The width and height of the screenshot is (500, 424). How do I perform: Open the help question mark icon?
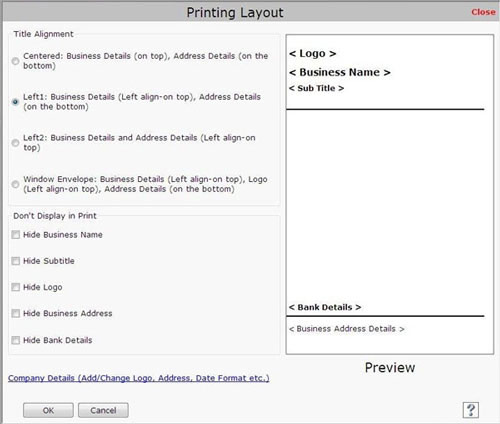pos(471,410)
